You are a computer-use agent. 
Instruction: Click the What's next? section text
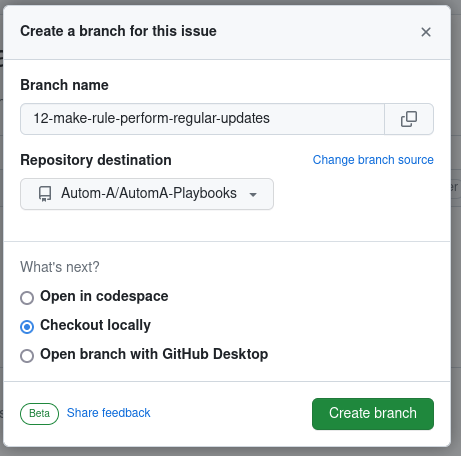(60, 267)
